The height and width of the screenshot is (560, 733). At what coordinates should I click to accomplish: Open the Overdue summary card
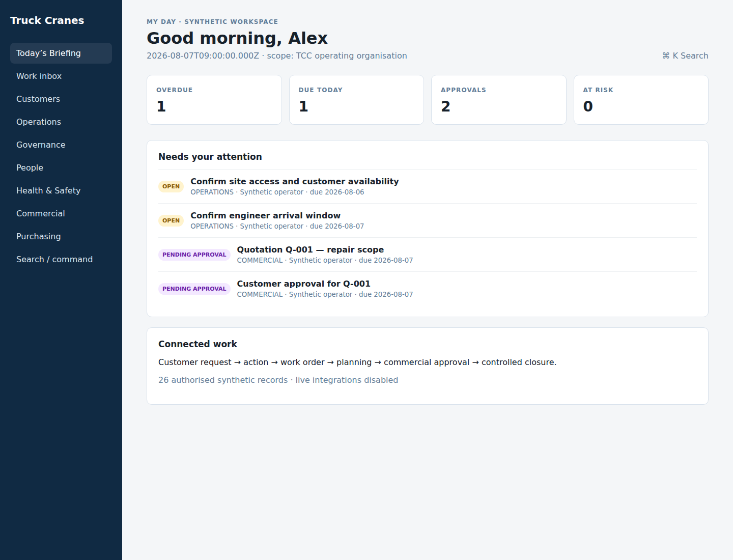(214, 100)
